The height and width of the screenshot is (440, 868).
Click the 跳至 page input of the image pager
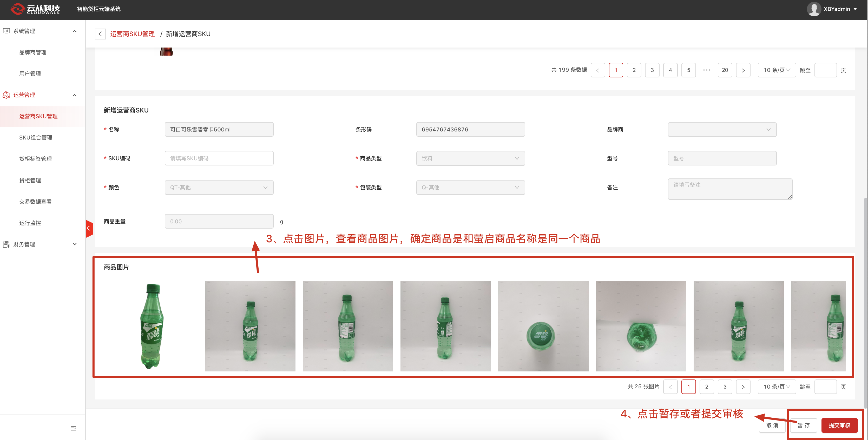tap(826, 387)
